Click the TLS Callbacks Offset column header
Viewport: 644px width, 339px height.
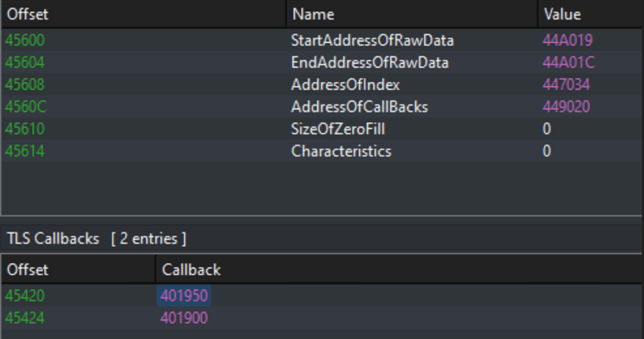point(78,269)
